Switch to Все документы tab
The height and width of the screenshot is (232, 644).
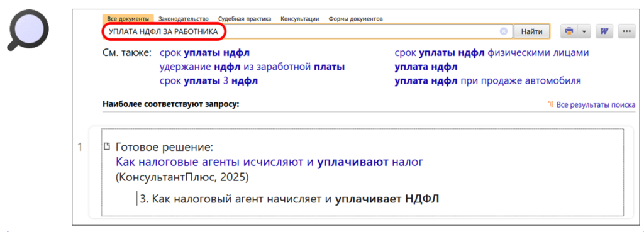point(128,19)
